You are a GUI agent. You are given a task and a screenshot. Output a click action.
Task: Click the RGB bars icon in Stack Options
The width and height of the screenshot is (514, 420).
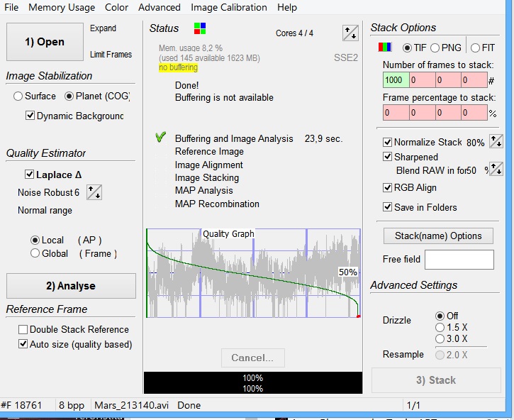(386, 48)
